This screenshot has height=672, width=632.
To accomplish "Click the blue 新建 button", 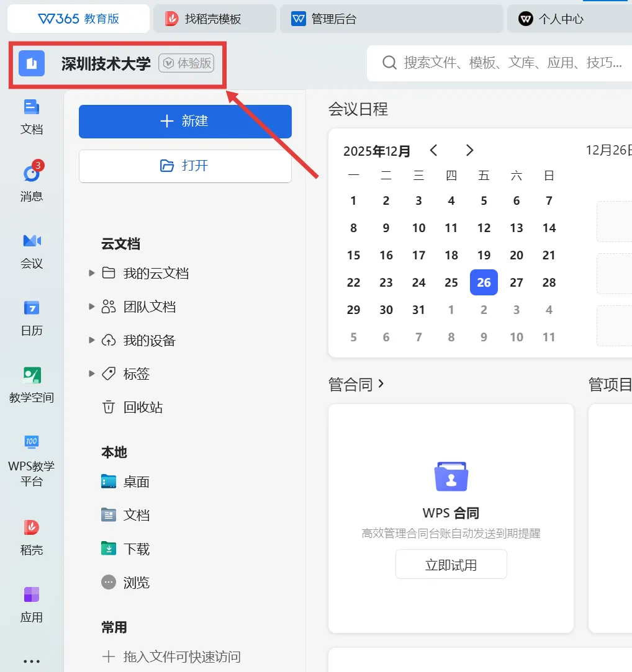I will [185, 121].
